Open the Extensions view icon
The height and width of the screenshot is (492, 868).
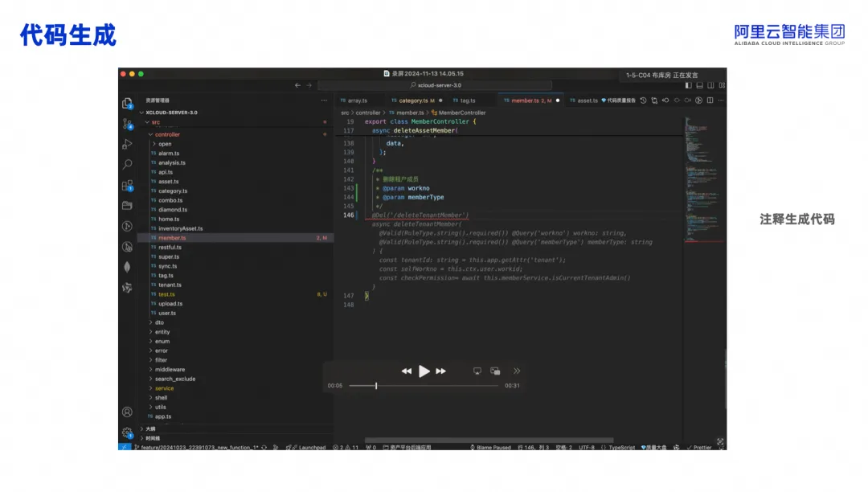[127, 185]
